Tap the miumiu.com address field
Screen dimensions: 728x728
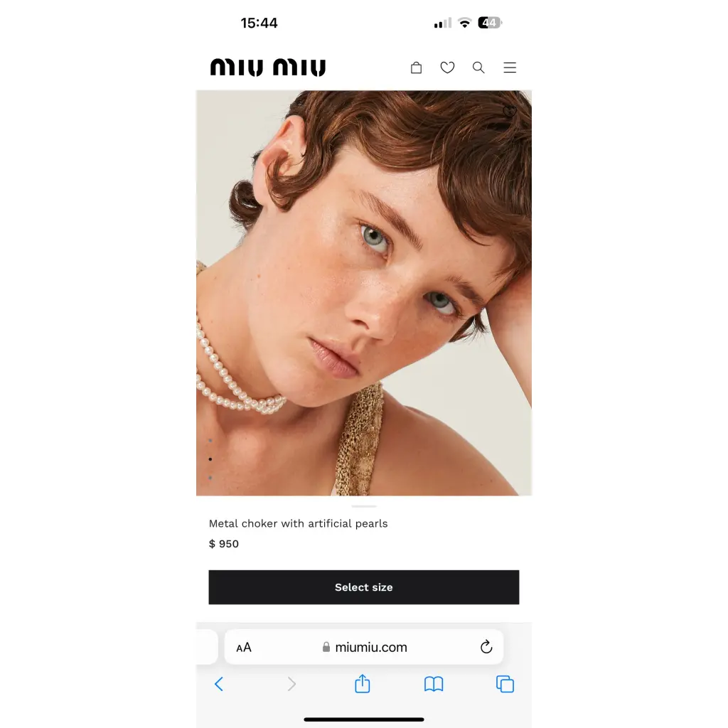[x=363, y=647]
